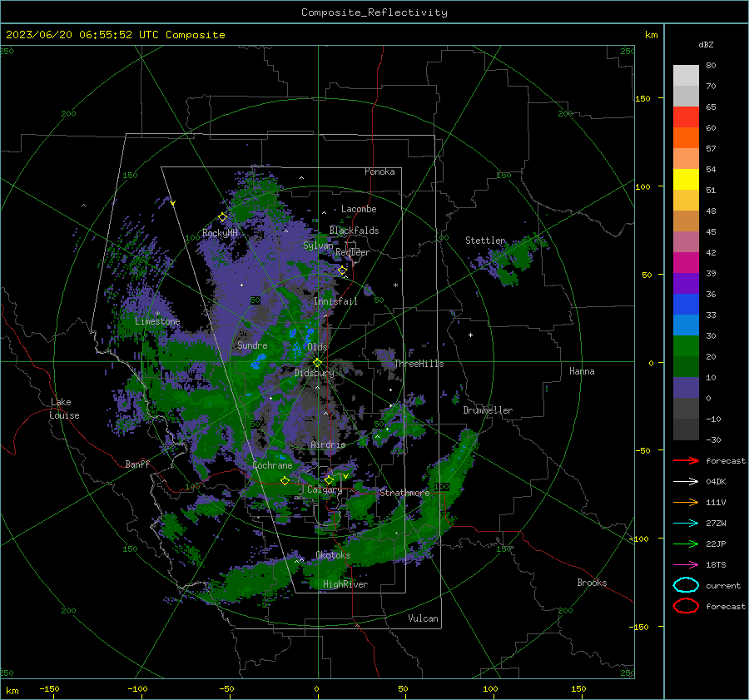The height and width of the screenshot is (700, 749).
Task: Click the white asterisk marker above Limestone
Action: tap(157, 314)
